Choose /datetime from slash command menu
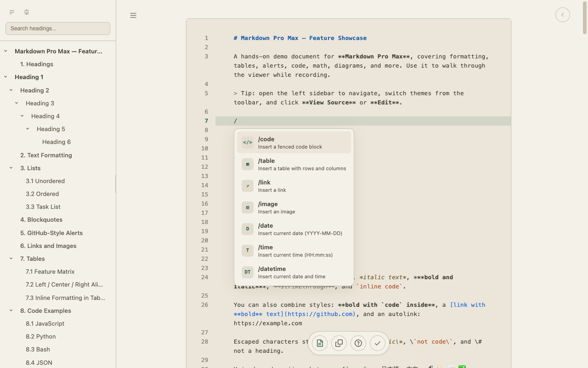The height and width of the screenshot is (368, 588). coord(294,272)
